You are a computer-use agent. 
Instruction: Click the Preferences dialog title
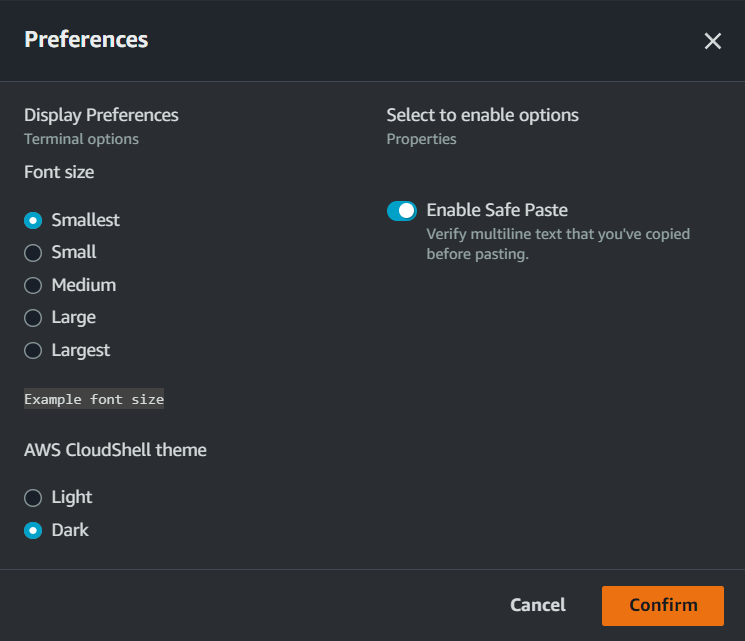pyautogui.click(x=86, y=40)
